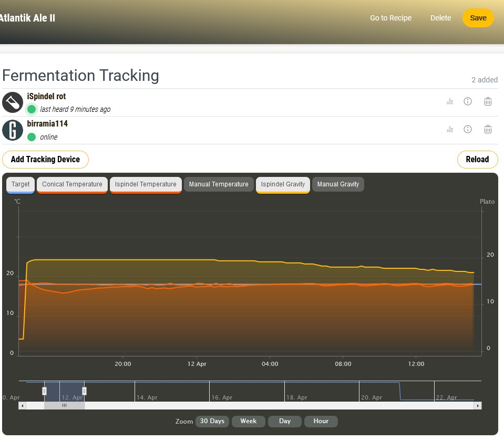Enable the Manual Temperature series
Screen dimensions: 504x441
(x=218, y=184)
